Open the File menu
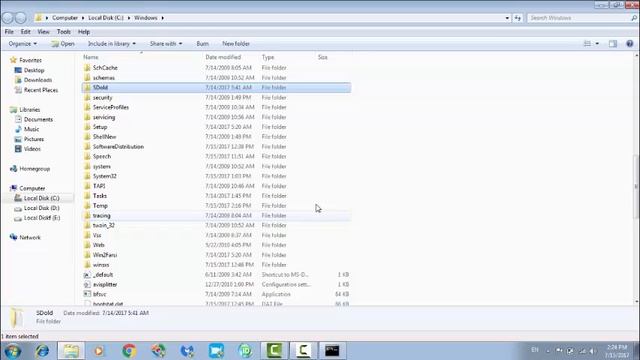Viewport: 640px width, 360px height. (9, 32)
